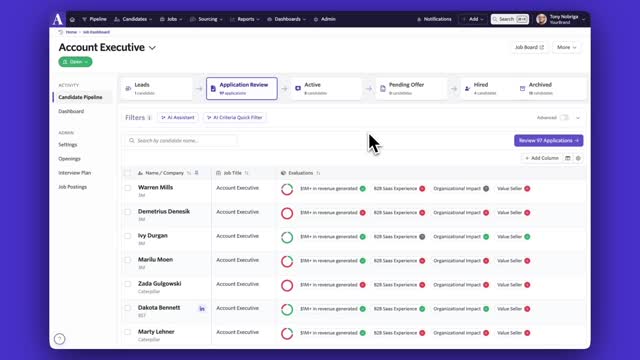Check the Warren Mills row checkbox
Viewport: 640px width, 360px height.
(128, 188)
